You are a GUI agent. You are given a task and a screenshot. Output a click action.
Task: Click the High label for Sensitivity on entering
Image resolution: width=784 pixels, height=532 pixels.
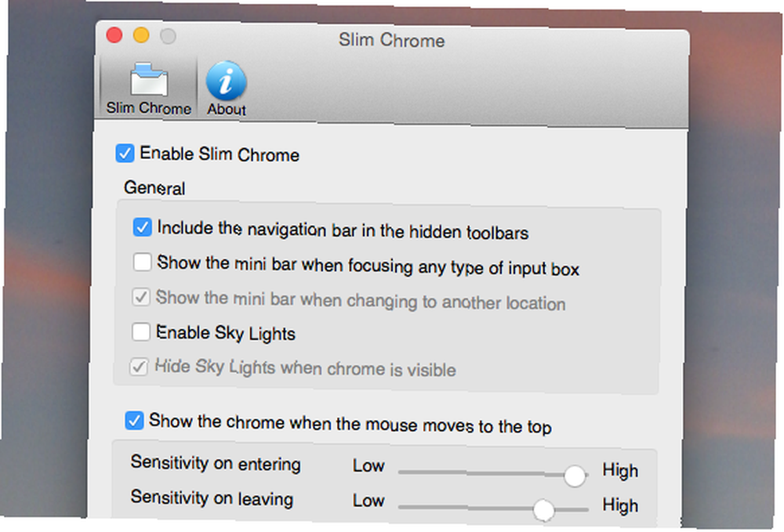click(620, 471)
